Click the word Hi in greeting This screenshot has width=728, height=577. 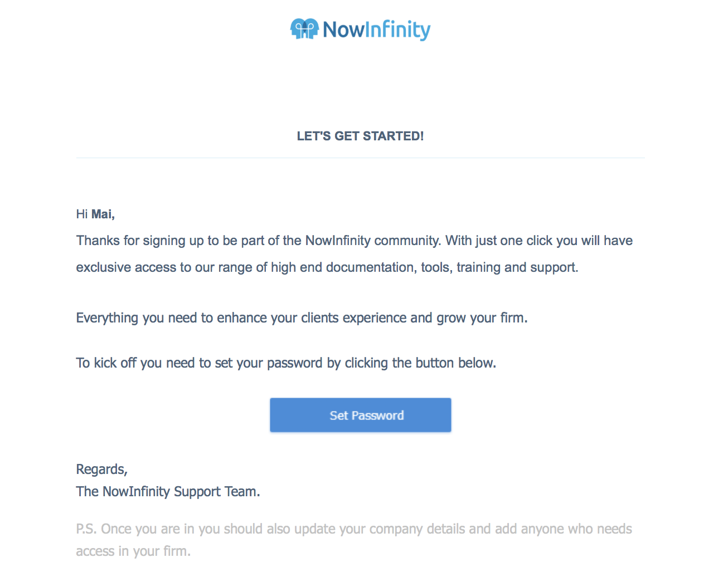(82, 214)
